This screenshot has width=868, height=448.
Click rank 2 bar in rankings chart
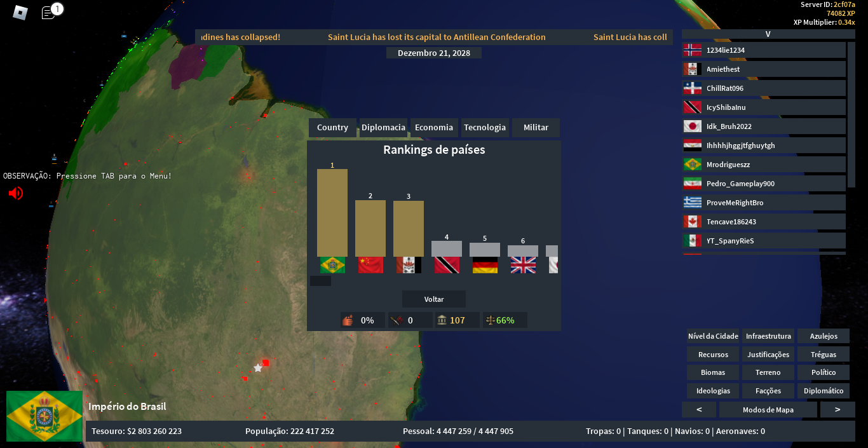(x=370, y=229)
